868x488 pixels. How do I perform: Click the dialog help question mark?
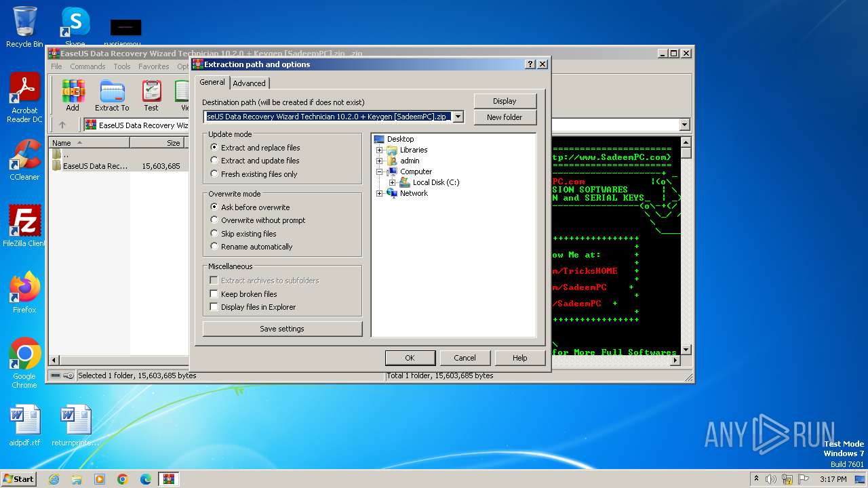click(530, 64)
